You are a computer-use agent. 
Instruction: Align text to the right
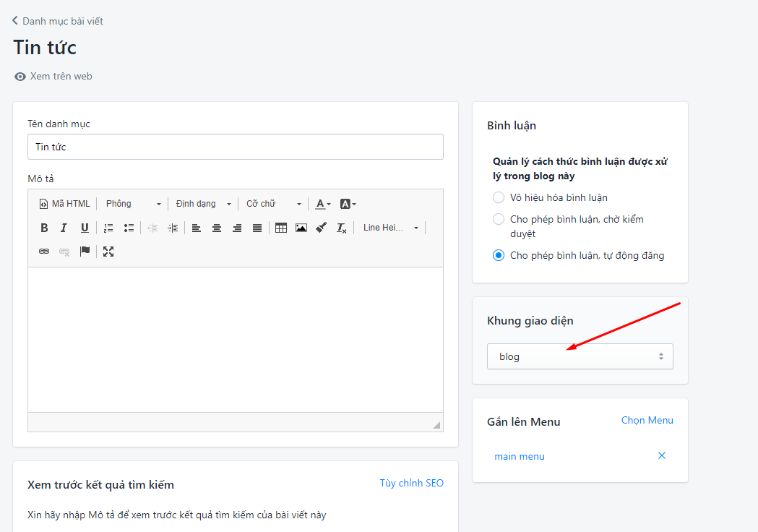[x=237, y=228]
